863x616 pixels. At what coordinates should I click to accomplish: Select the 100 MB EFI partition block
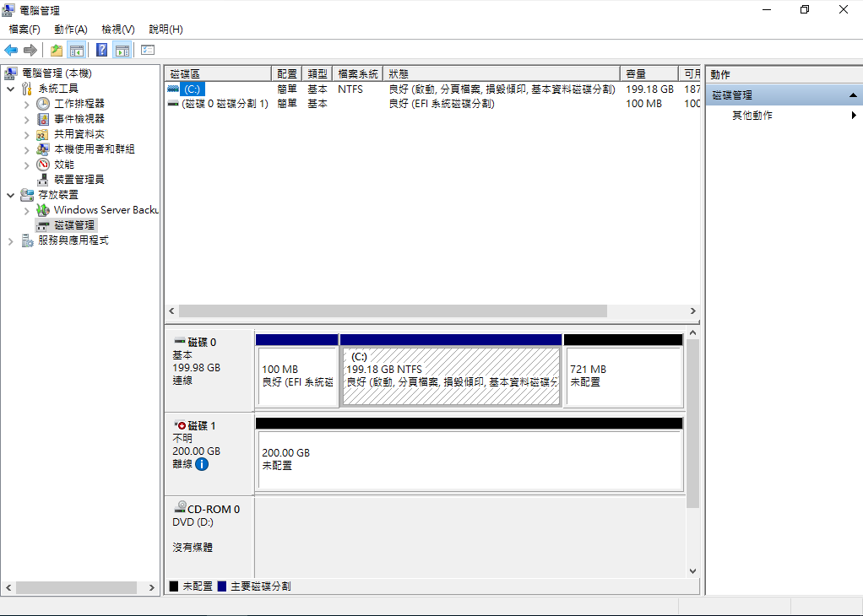(x=297, y=376)
